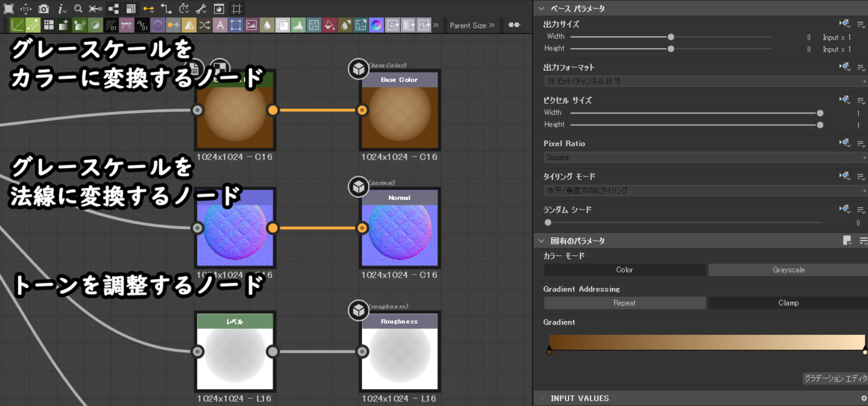Select the Base Color output node thumbnail
The width and height of the screenshot is (868, 406).
click(399, 118)
